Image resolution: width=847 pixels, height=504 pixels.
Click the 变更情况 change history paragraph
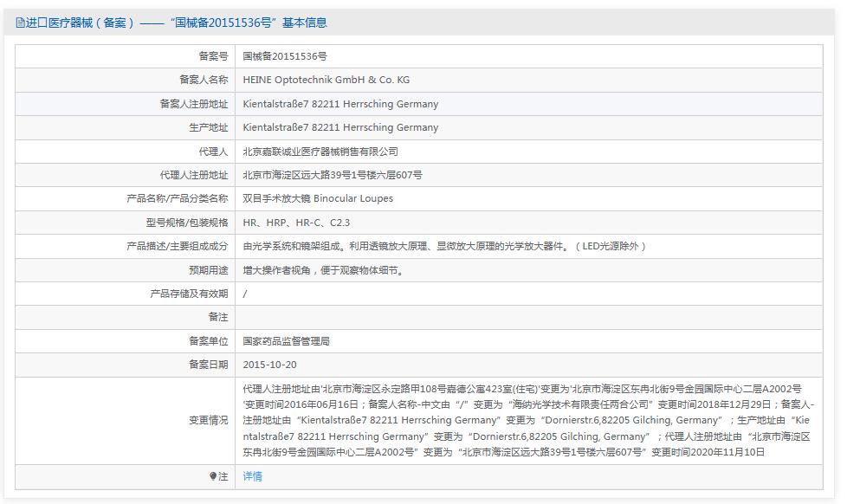(x=527, y=421)
